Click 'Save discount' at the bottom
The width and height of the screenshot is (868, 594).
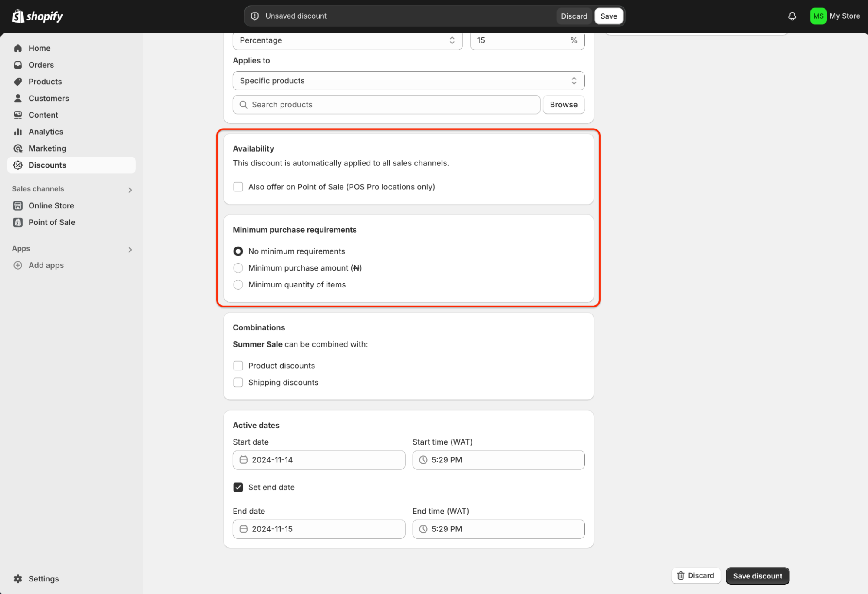pyautogui.click(x=757, y=575)
